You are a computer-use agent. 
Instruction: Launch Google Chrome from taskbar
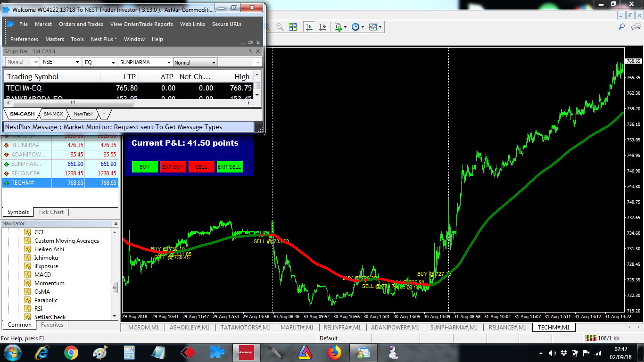click(71, 352)
